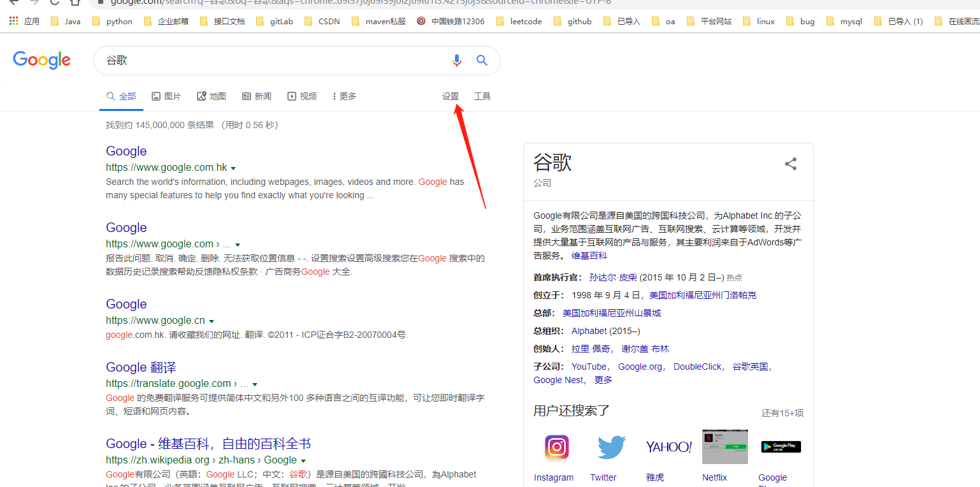Open the github bookmark folder

(573, 21)
